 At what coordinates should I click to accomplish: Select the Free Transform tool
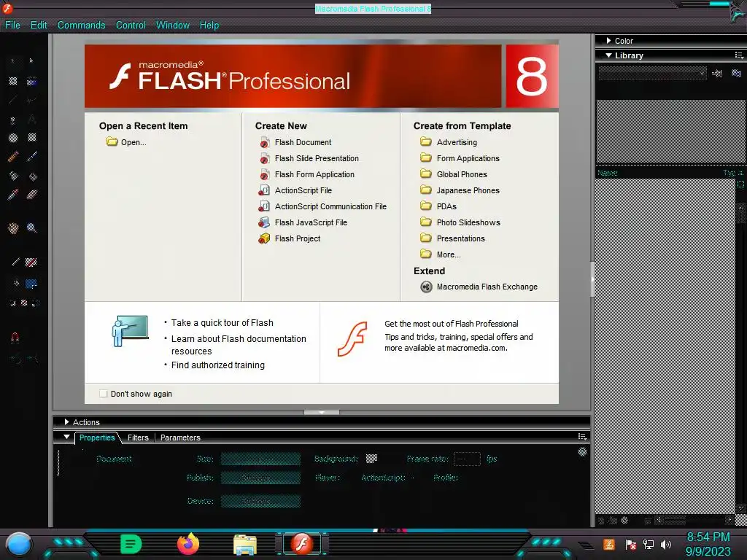click(13, 81)
